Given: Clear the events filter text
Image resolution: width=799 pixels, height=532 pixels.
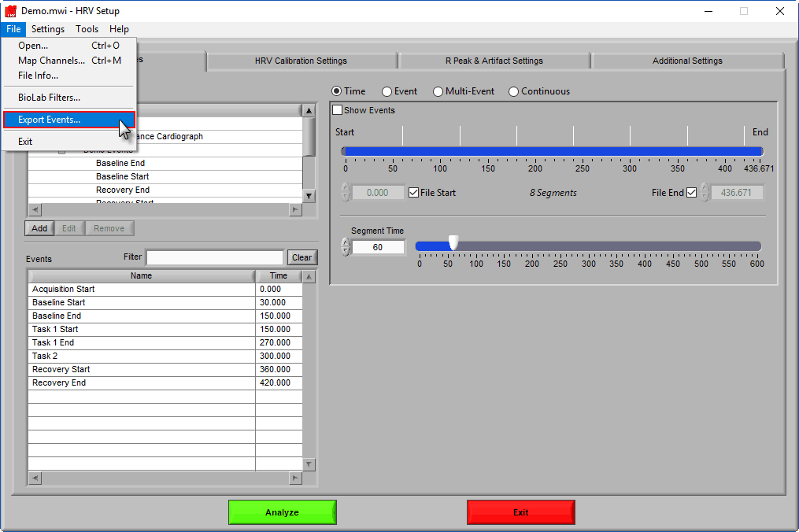Looking at the screenshot, I should point(301,257).
